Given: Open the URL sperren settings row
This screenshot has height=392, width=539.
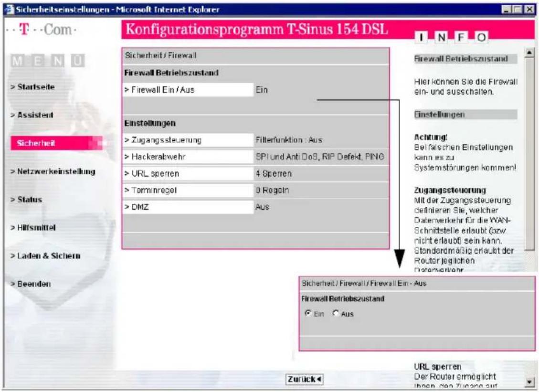Looking at the screenshot, I should click(188, 174).
